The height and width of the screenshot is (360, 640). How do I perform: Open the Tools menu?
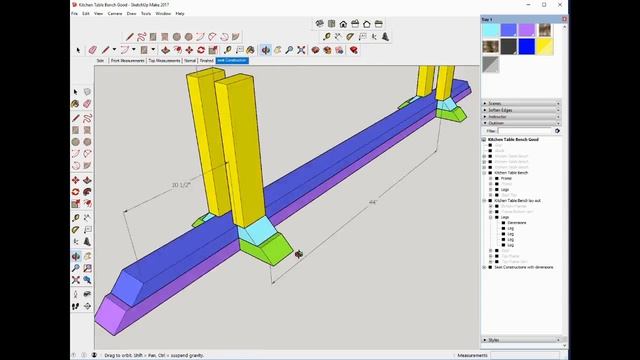(146, 13)
